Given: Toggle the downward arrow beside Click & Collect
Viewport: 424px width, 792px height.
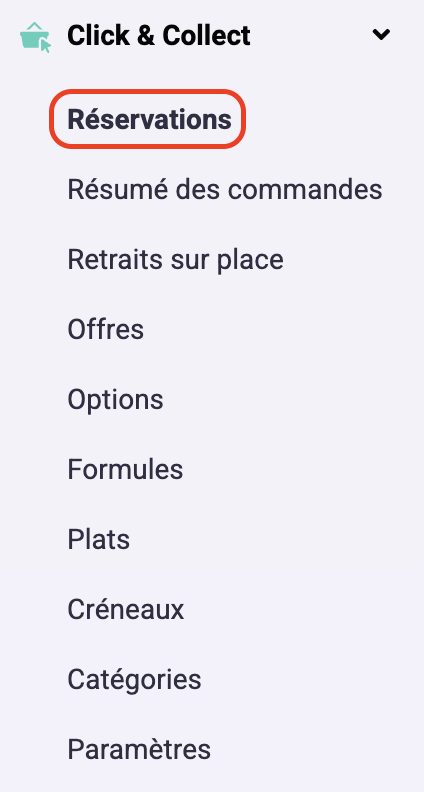Looking at the screenshot, I should point(381,35).
